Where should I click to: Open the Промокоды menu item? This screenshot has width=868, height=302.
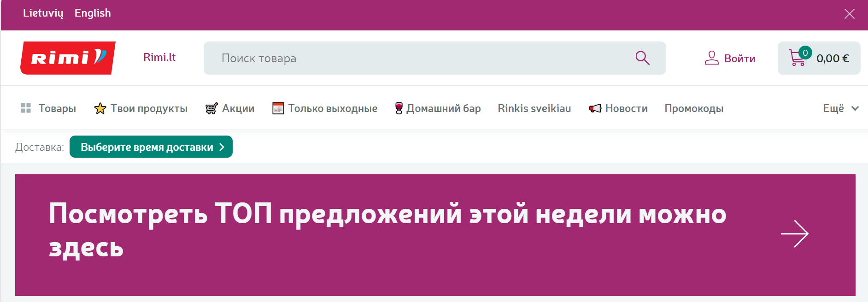pyautogui.click(x=694, y=108)
